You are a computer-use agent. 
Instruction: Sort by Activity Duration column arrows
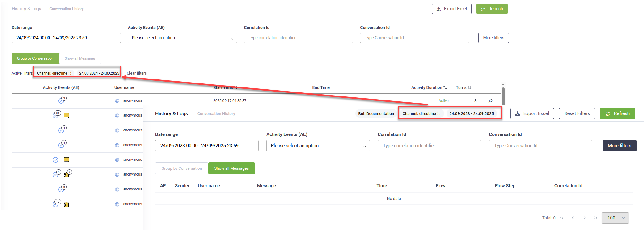[445, 87]
